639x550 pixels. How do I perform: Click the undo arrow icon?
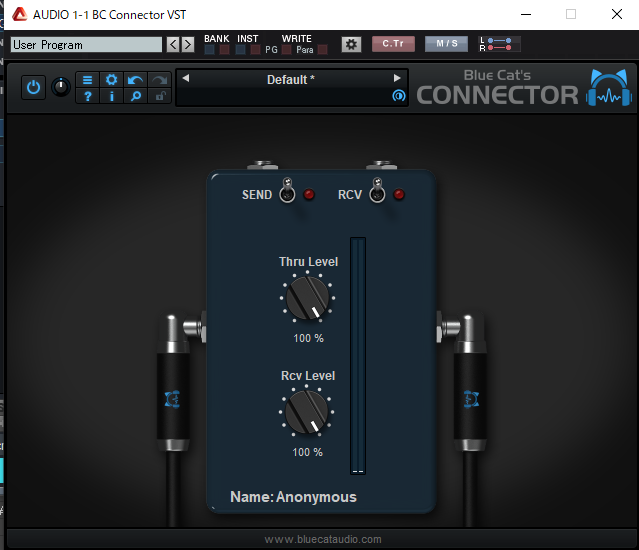coord(135,79)
